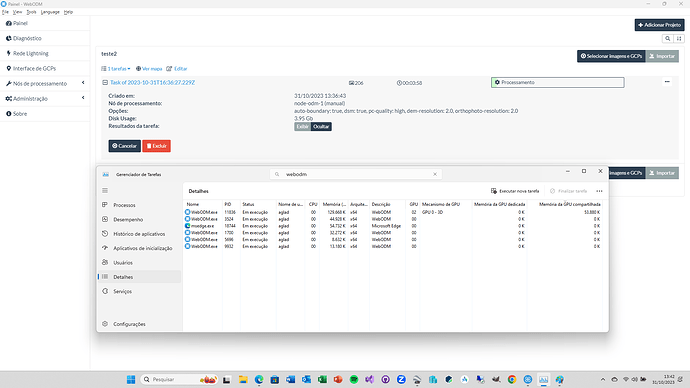Image resolution: width=690 pixels, height=388 pixels.
Task: Open Aplicativos de inicialização page
Action: click(139, 248)
